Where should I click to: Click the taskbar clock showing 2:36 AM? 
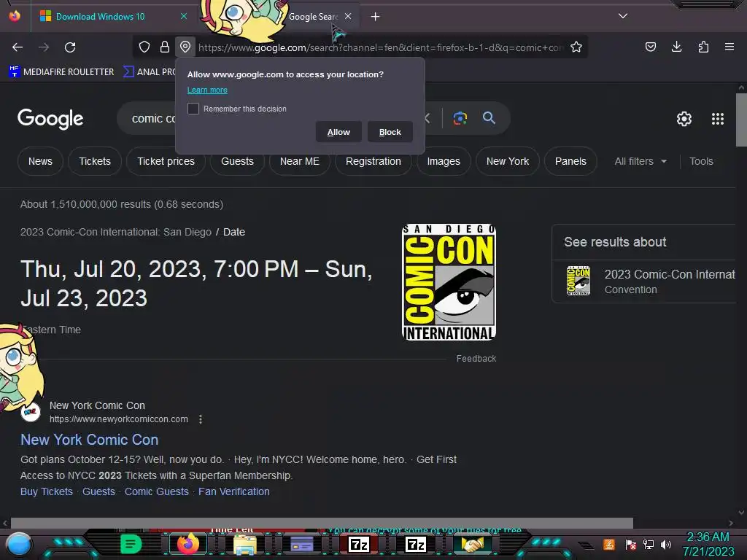click(x=708, y=544)
